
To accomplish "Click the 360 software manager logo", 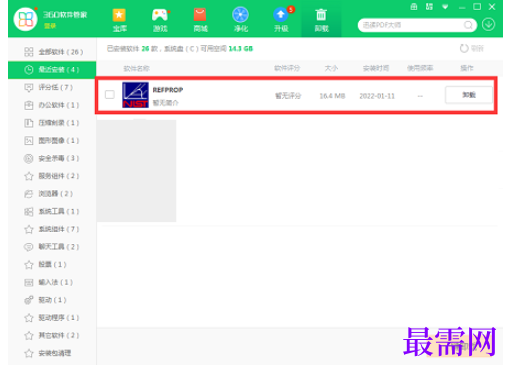I will (x=26, y=19).
